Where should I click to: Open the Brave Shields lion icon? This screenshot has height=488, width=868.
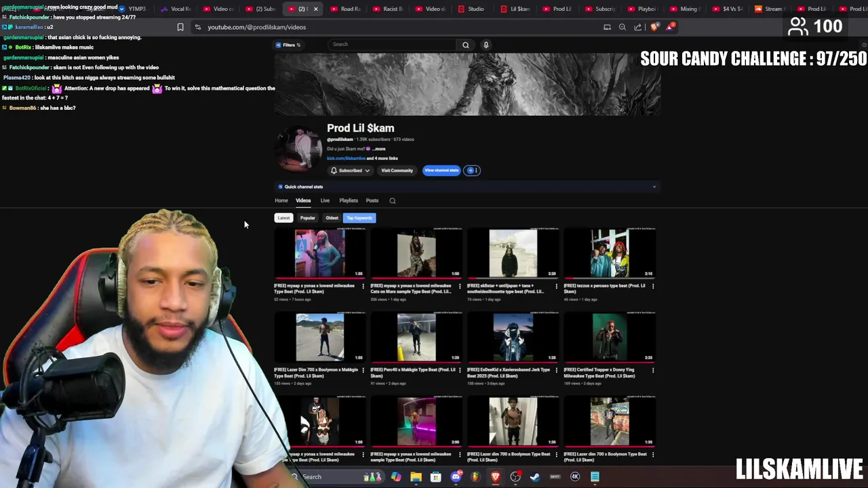654,27
